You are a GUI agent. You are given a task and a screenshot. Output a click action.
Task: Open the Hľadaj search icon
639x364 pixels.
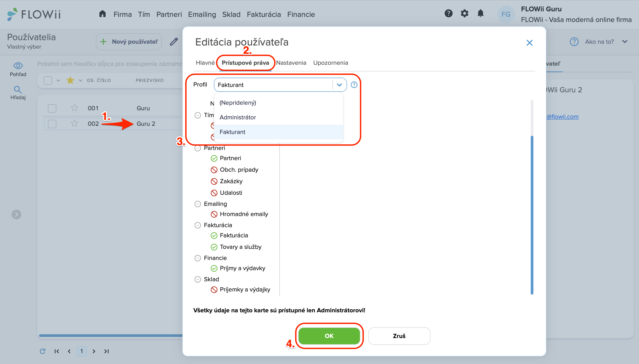18,89
